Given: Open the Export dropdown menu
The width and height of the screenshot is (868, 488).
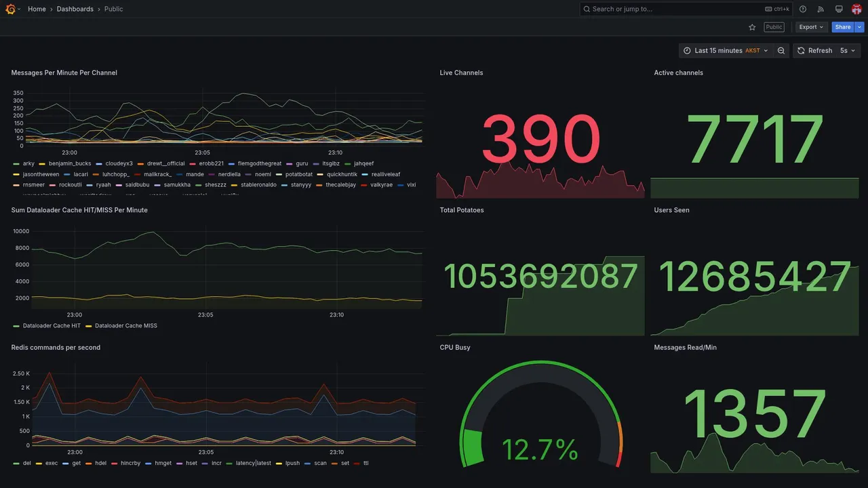Looking at the screenshot, I should 812,27.
